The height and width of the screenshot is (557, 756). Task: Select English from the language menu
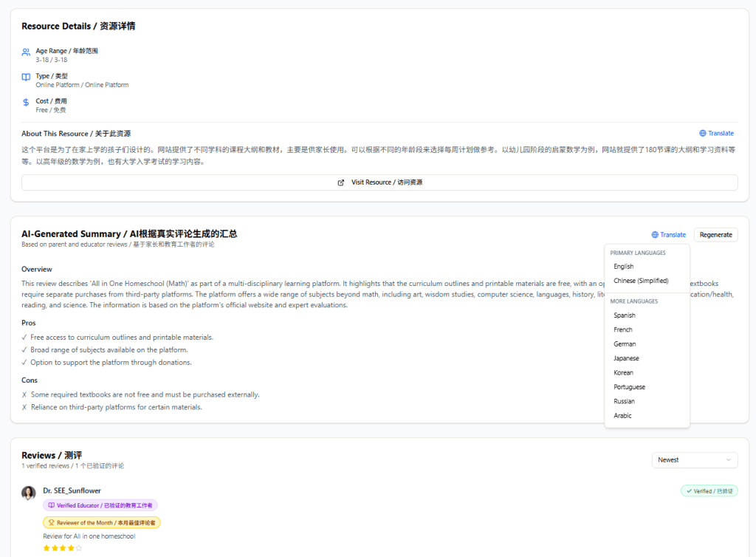624,267
